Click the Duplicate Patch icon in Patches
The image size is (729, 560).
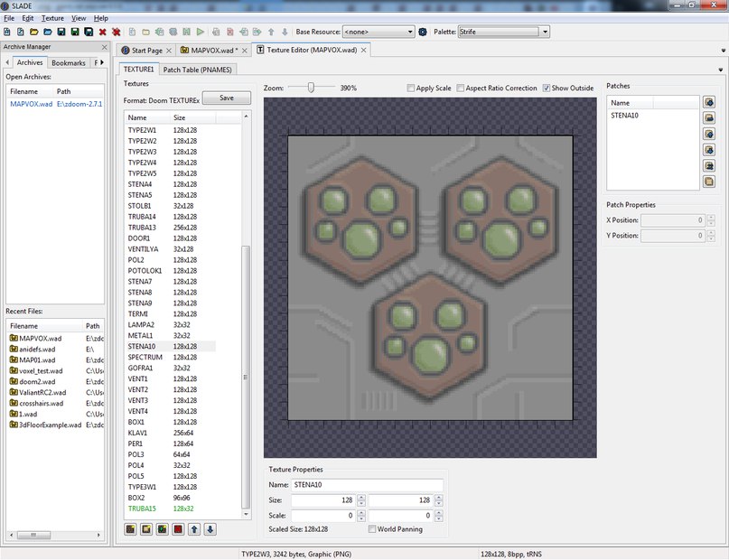[x=709, y=182]
